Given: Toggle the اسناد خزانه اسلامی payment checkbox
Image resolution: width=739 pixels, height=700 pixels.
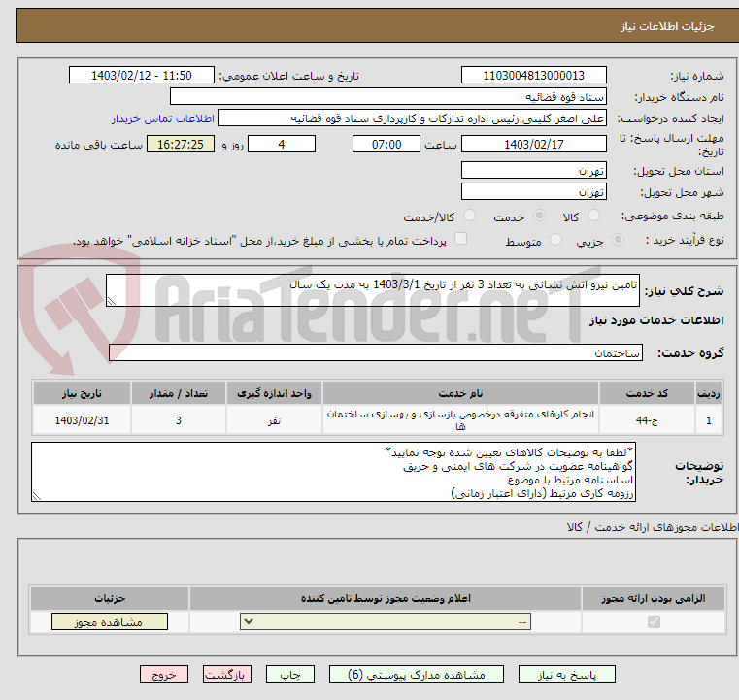Looking at the screenshot, I should coord(460,239).
